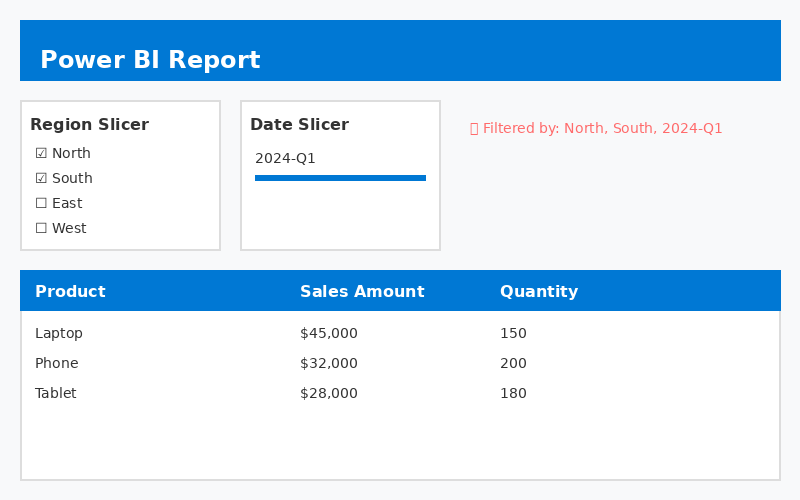The width and height of the screenshot is (800, 500).
Task: Uncheck the North region checkbox
Action: pyautogui.click(x=41, y=153)
